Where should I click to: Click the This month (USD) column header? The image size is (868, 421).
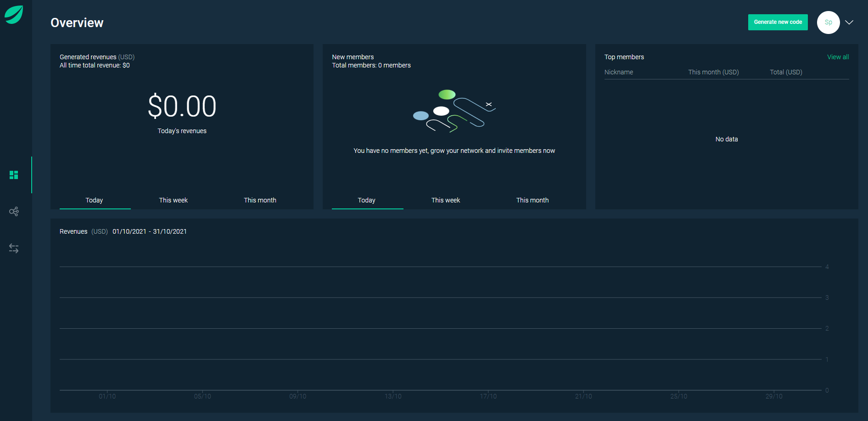coord(713,72)
